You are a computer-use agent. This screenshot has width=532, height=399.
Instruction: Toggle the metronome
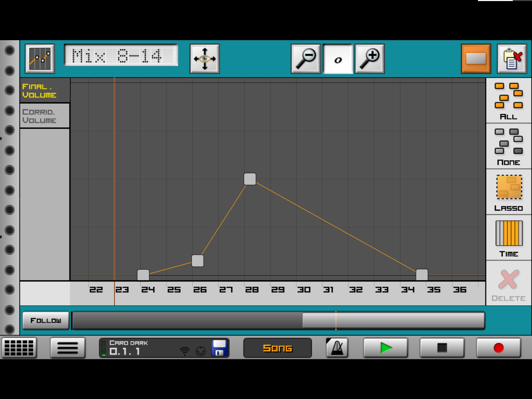pos(337,348)
